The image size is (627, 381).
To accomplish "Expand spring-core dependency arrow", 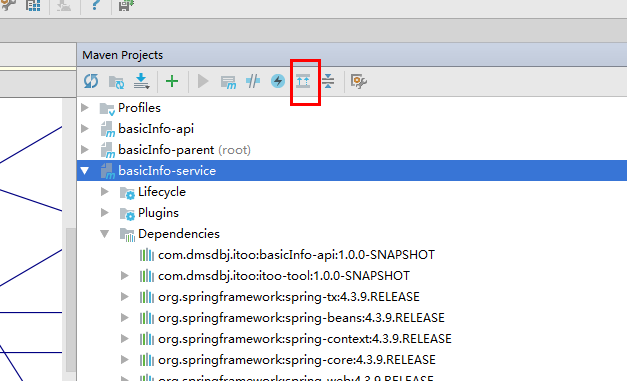I will click(125, 359).
